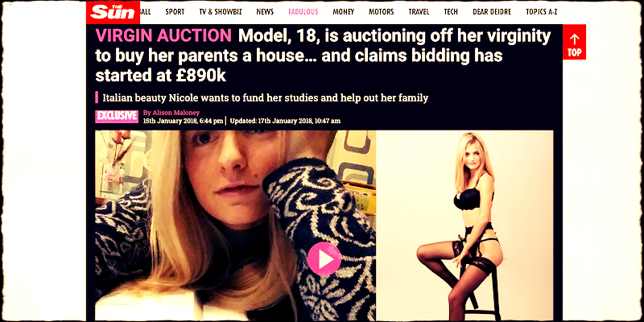Go to the Motors section
644x322 pixels.
(x=381, y=12)
